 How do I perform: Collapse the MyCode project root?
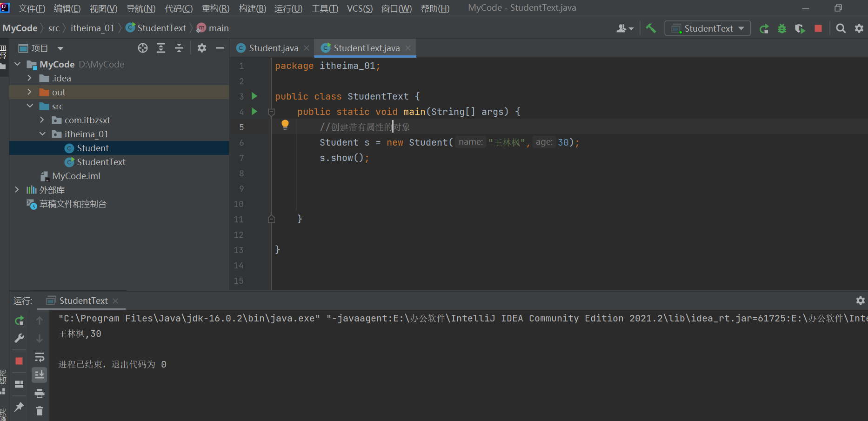click(x=17, y=64)
